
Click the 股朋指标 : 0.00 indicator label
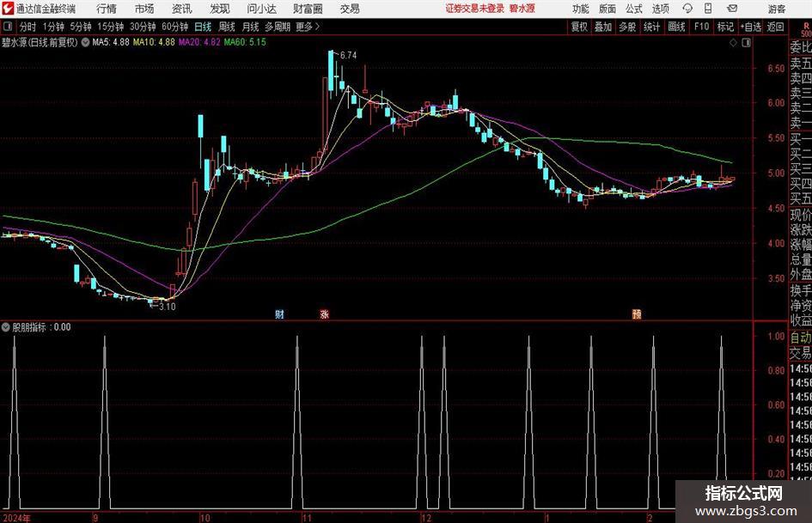(42, 327)
